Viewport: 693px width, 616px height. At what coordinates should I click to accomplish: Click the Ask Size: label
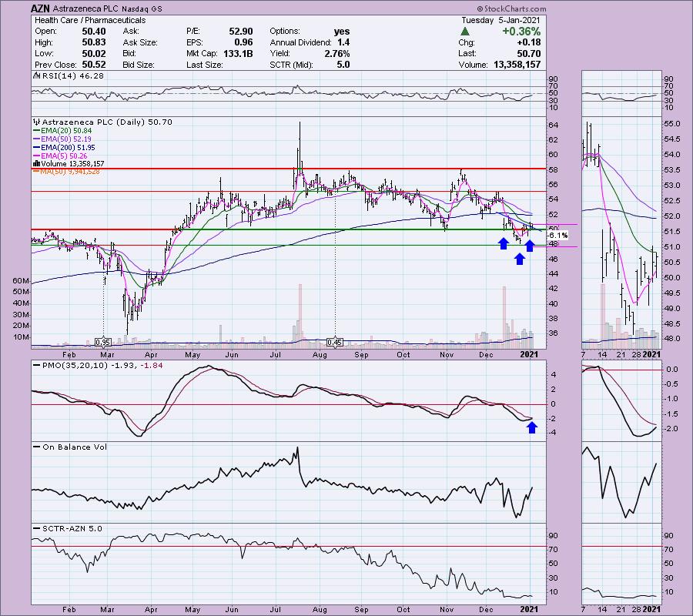[139, 42]
